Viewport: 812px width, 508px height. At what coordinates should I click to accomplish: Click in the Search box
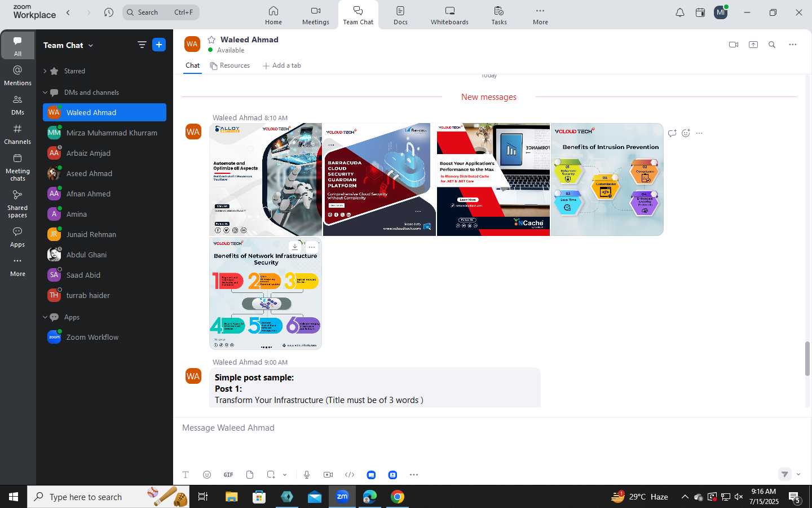click(161, 12)
